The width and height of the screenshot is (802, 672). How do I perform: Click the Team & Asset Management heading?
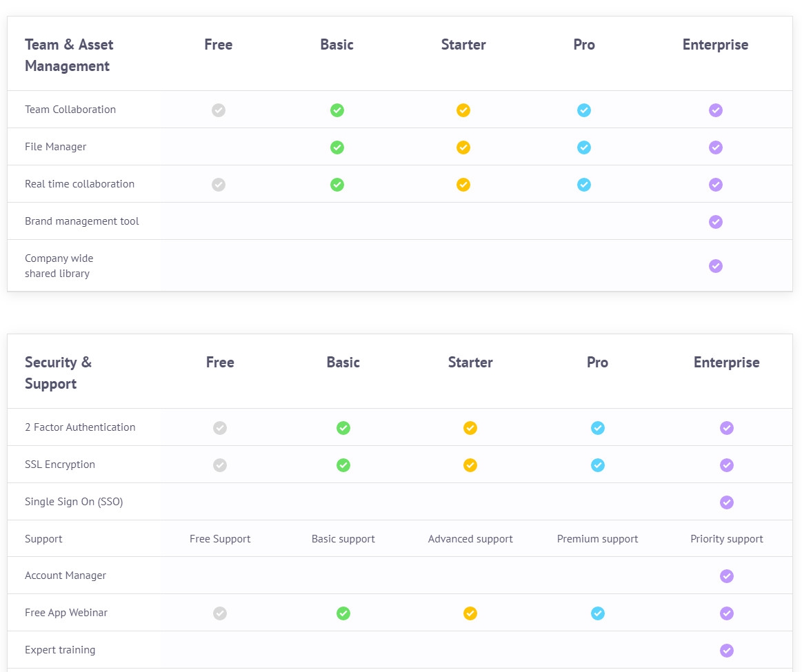coord(69,55)
